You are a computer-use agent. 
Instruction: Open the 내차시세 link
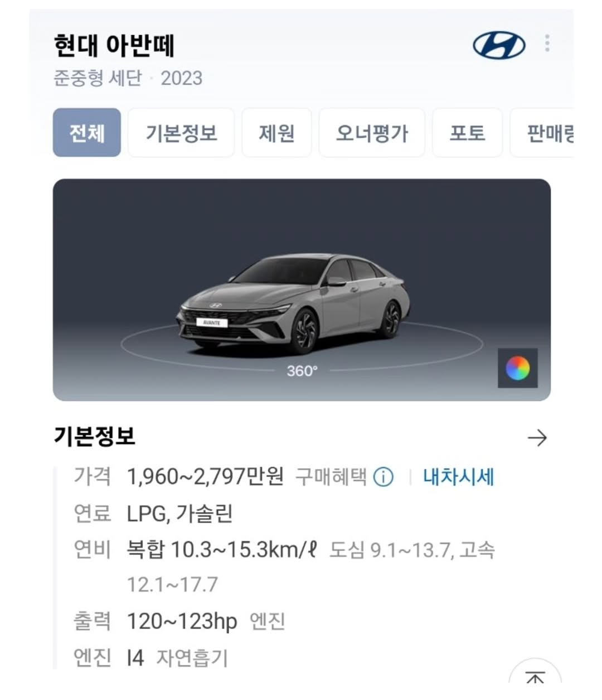pyautogui.click(x=458, y=477)
